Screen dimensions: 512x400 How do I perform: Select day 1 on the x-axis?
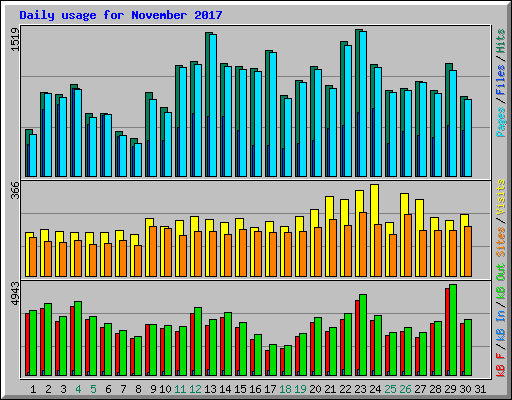33,389
